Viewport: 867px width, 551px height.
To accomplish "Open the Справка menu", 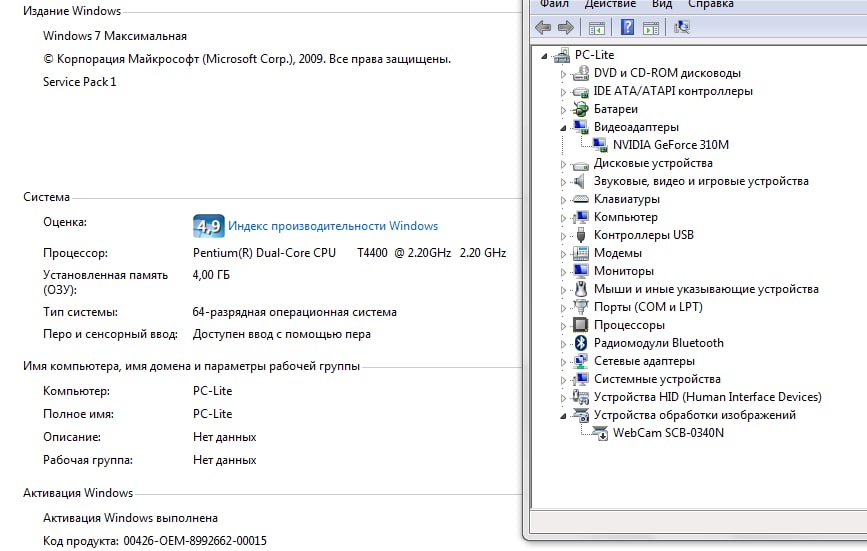I will coord(711,4).
